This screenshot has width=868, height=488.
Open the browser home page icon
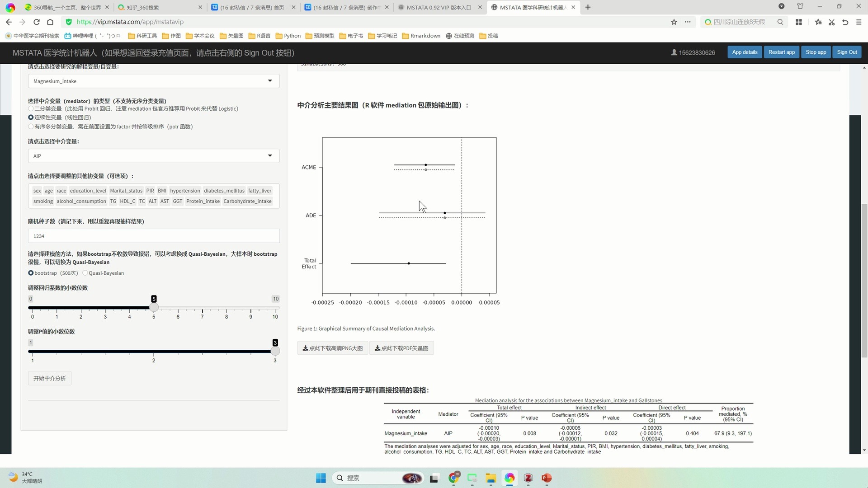coord(50,22)
